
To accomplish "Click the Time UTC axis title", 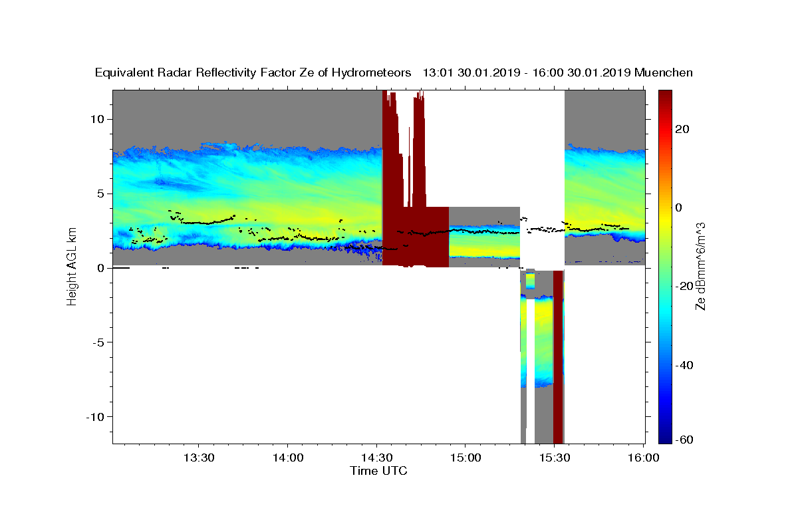I will (378, 471).
